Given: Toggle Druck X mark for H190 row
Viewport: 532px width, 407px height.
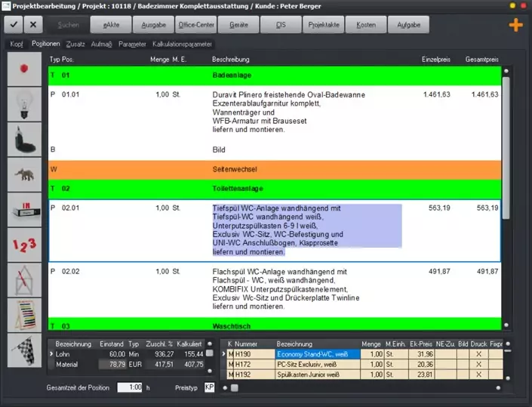Looking at the screenshot, I should click(478, 354).
